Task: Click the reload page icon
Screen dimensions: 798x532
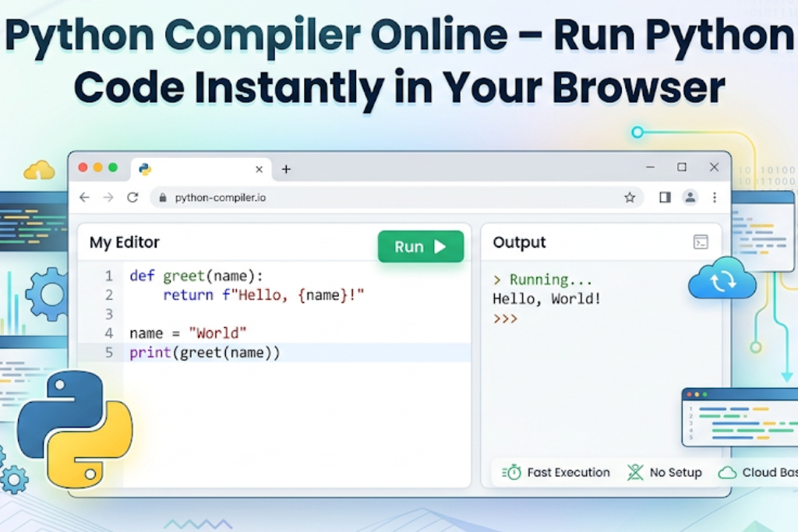Action: point(131,198)
